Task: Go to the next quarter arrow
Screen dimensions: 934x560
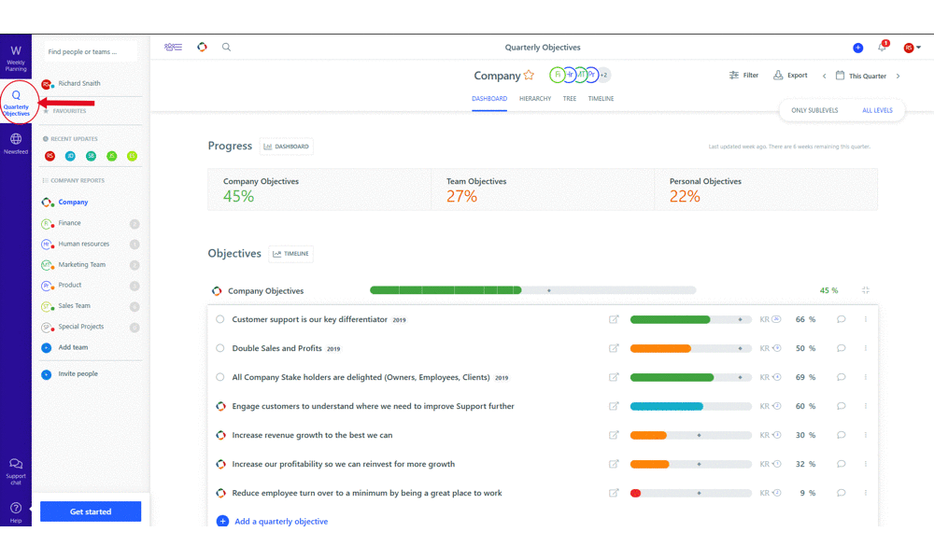Action: pyautogui.click(x=899, y=77)
